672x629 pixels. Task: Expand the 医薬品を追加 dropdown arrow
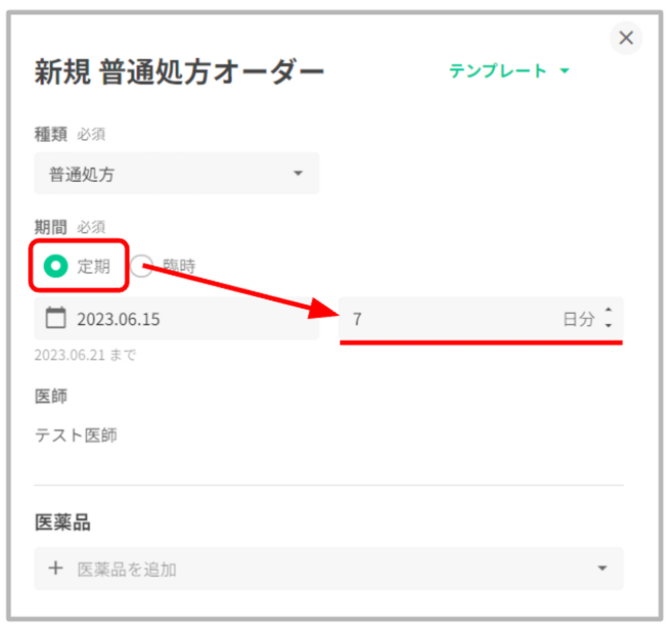(x=602, y=568)
